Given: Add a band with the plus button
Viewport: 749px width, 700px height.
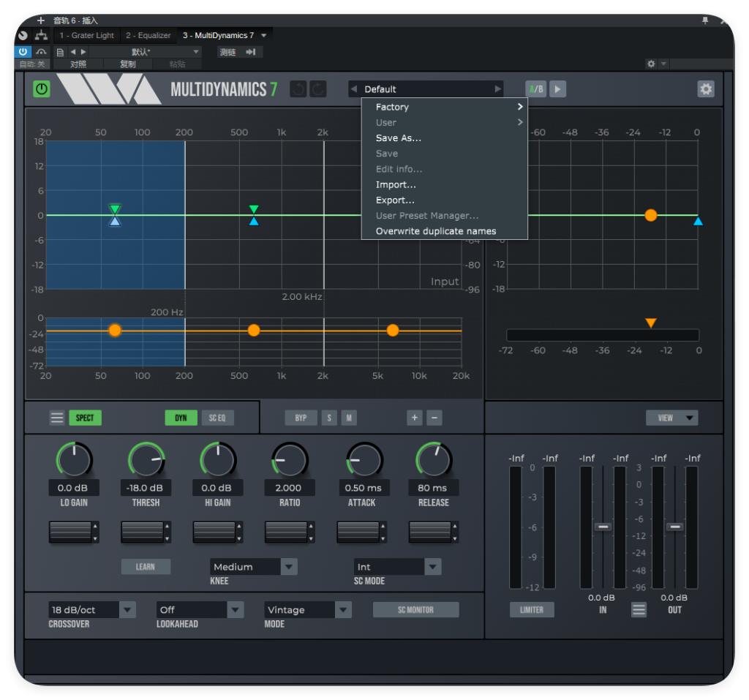Looking at the screenshot, I should tap(415, 418).
